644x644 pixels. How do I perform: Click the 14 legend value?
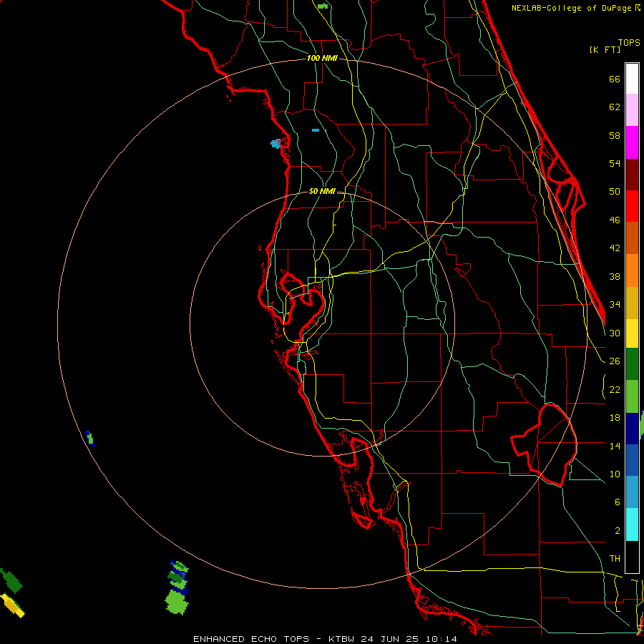tap(615, 446)
